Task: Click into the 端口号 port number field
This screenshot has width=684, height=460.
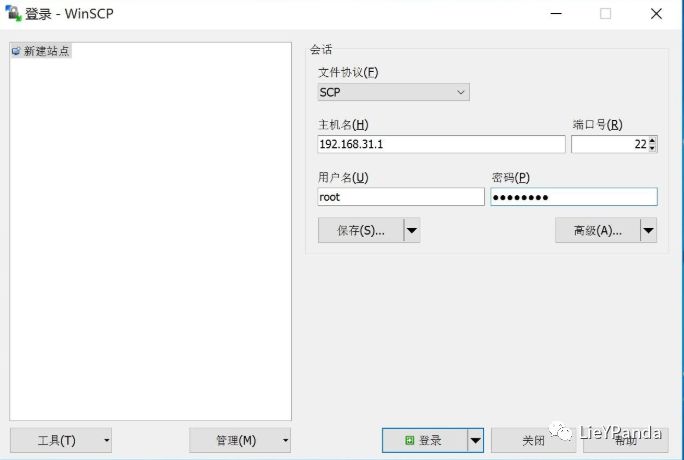Action: click(609, 144)
